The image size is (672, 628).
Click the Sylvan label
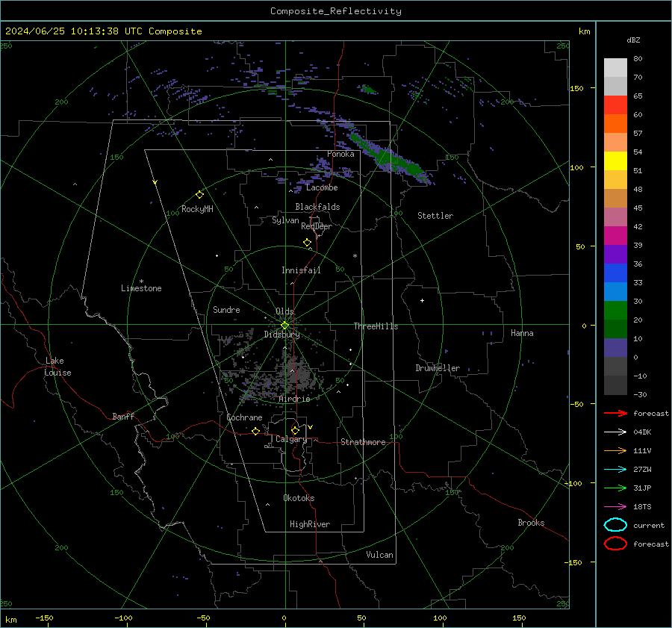pyautogui.click(x=285, y=220)
